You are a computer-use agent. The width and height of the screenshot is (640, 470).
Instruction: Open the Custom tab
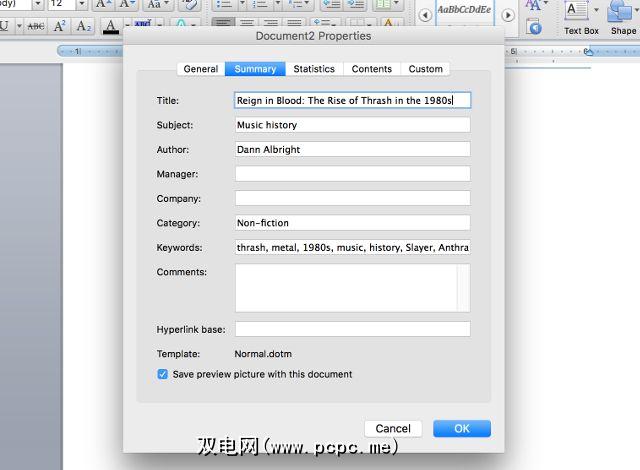click(x=425, y=69)
